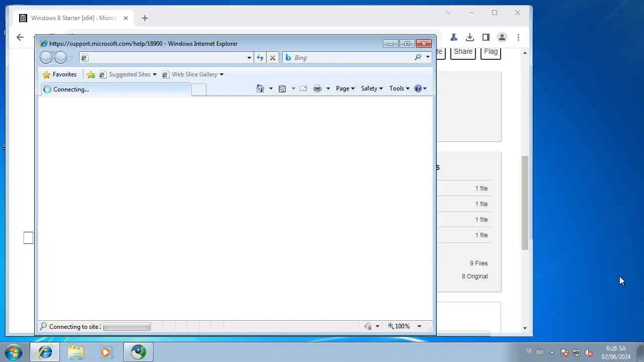644x362 pixels.
Task: Minimize the Internet Explorer window
Action: [x=390, y=44]
